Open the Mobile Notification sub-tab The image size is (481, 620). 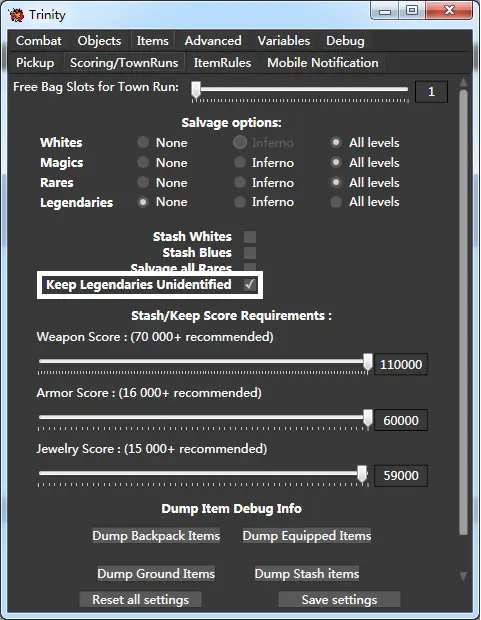click(323, 62)
